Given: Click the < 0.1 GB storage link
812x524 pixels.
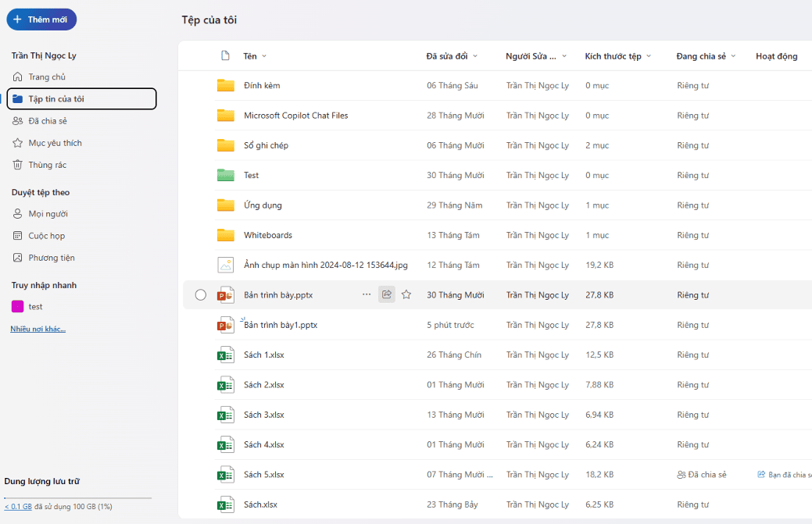Looking at the screenshot, I should 18,506.
